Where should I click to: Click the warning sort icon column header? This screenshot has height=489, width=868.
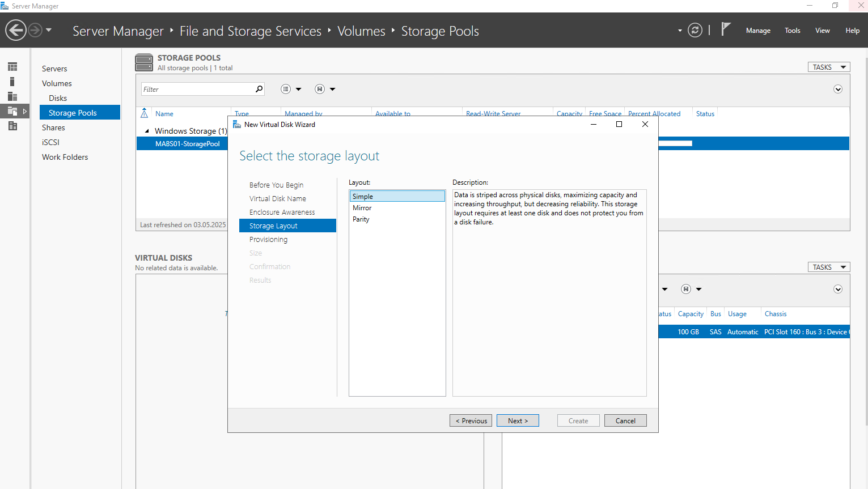click(144, 113)
